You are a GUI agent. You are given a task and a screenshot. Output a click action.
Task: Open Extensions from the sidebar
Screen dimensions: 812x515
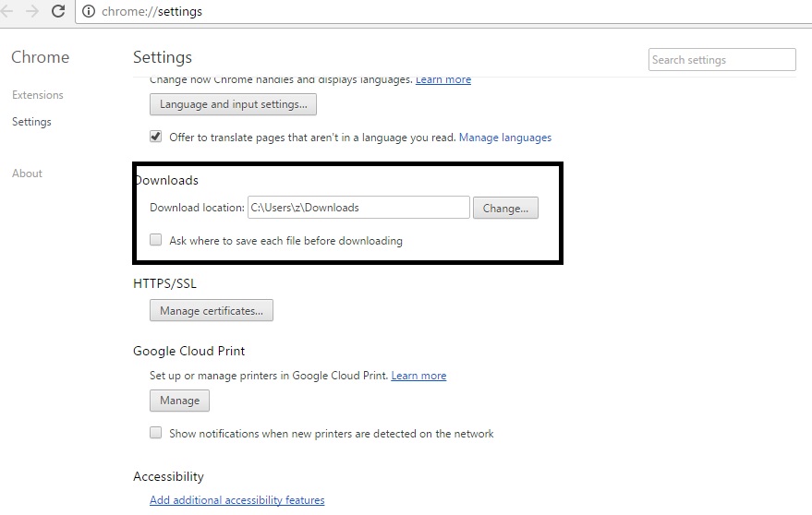tap(37, 95)
